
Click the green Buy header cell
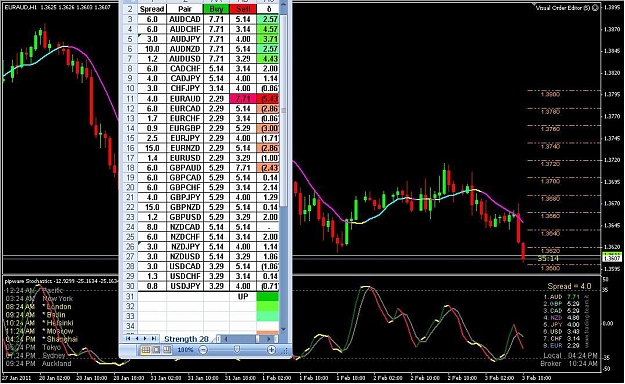[x=216, y=9]
